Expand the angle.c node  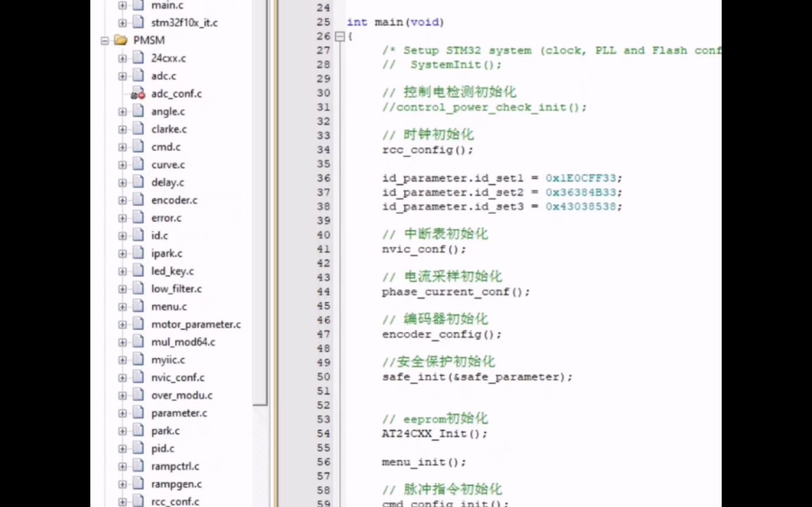coord(122,111)
